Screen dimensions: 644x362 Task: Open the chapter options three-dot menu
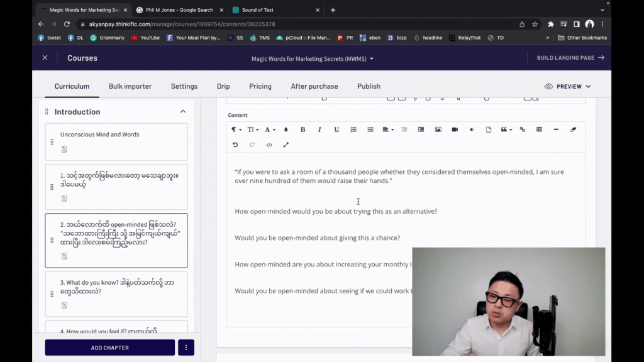coord(186,348)
